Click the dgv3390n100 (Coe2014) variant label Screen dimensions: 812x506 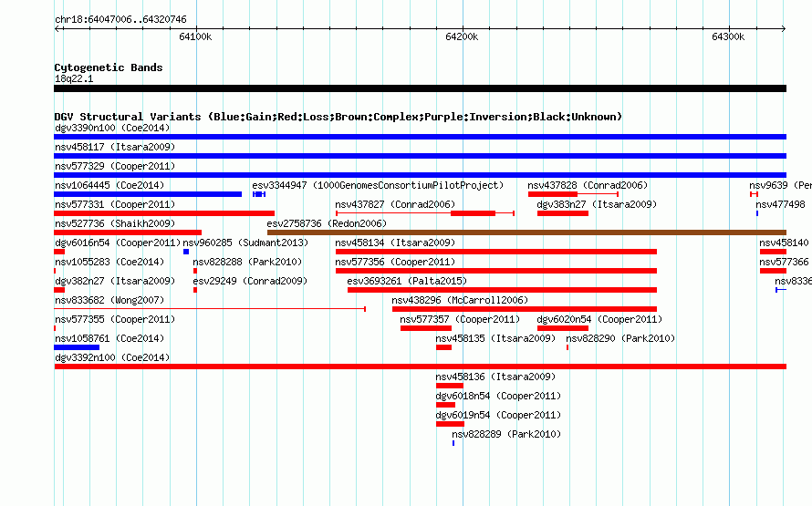[112, 128]
